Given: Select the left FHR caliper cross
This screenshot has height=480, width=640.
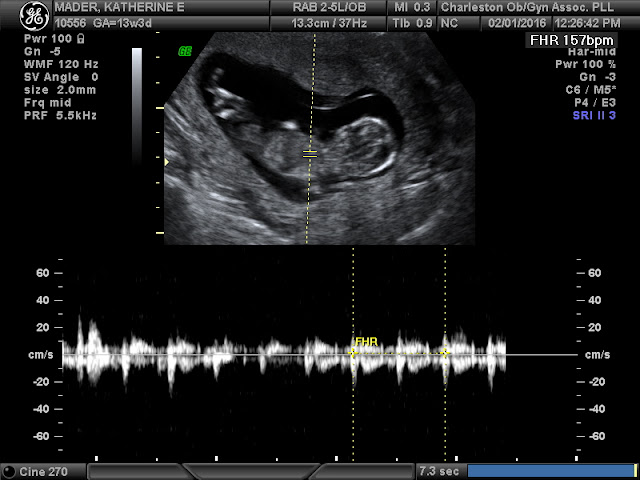Looking at the screenshot, I should 353,353.
